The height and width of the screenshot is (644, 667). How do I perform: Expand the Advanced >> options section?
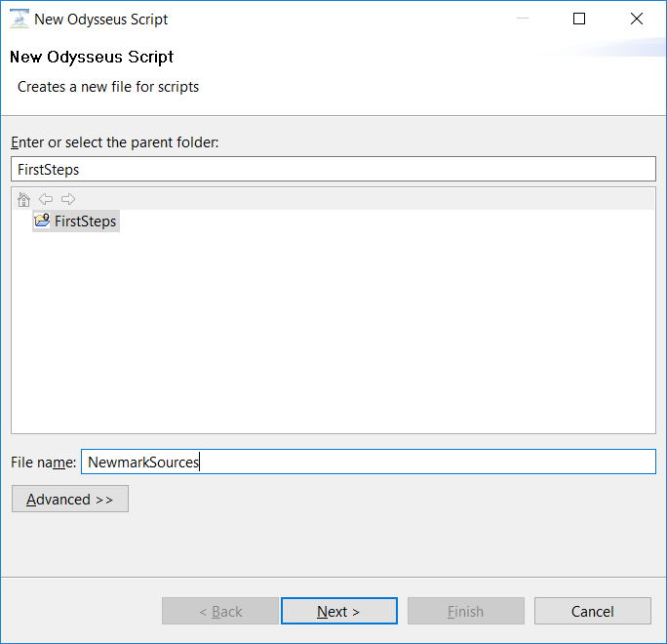(70, 500)
